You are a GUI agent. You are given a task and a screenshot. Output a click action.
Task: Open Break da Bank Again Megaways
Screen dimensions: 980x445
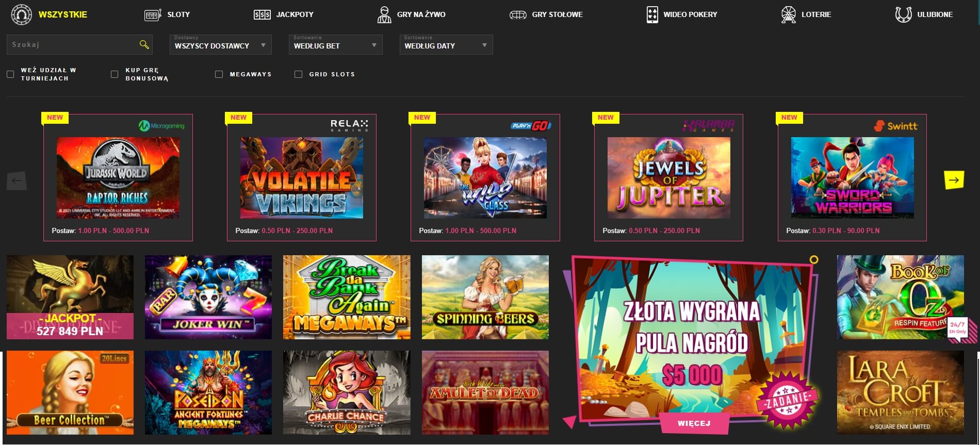[347, 297]
